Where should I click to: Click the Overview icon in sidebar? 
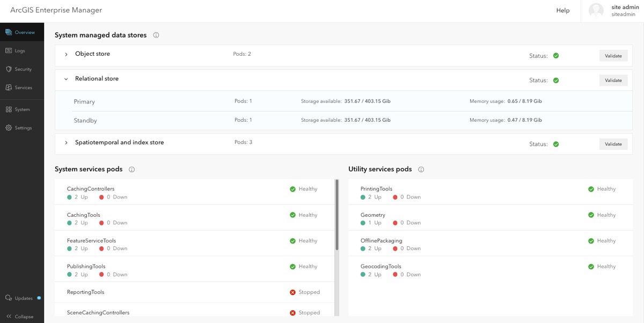(9, 32)
